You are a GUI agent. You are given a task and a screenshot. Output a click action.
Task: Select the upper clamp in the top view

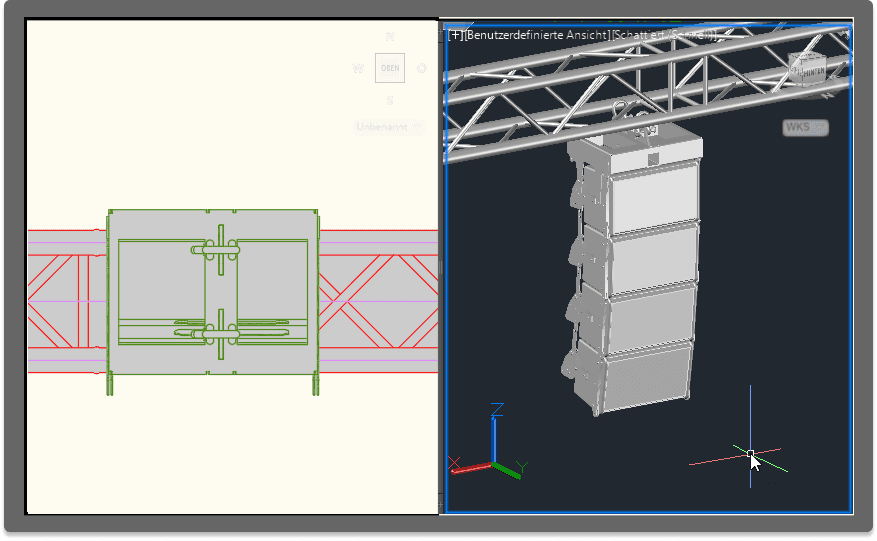click(x=220, y=250)
